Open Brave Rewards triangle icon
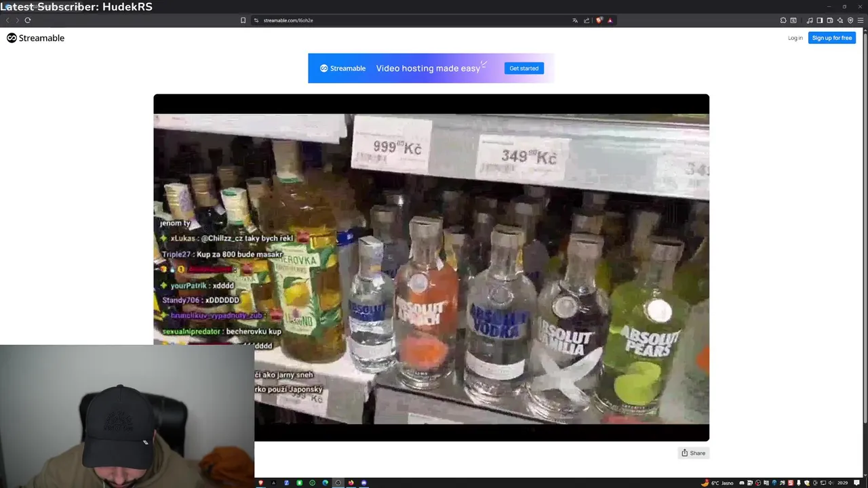The image size is (868, 488). [x=610, y=20]
